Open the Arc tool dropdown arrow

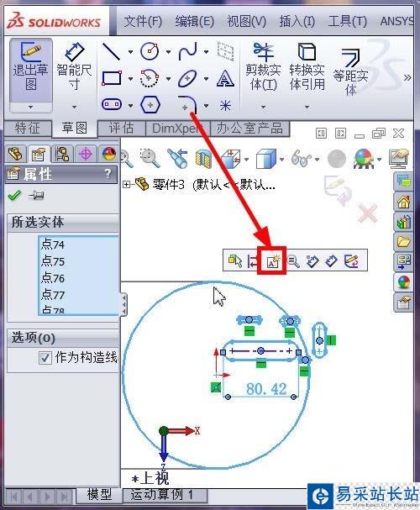(x=168, y=78)
